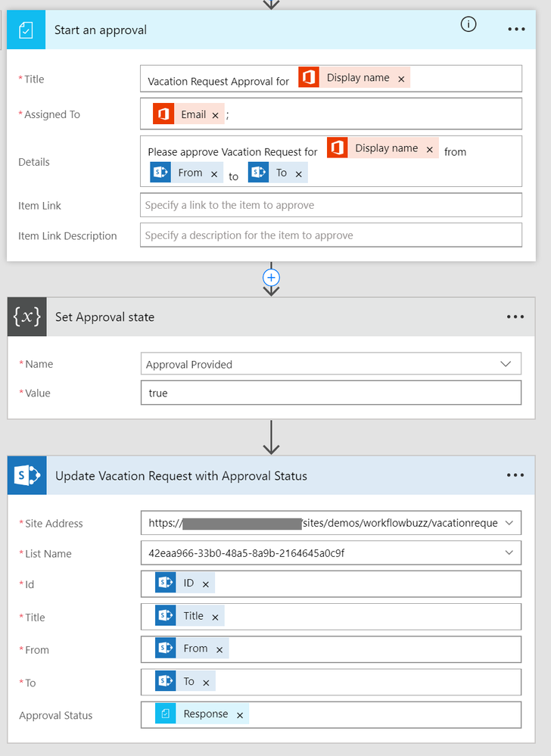551x756 pixels.
Task: Click the Start an approval icon
Action: pos(26,30)
